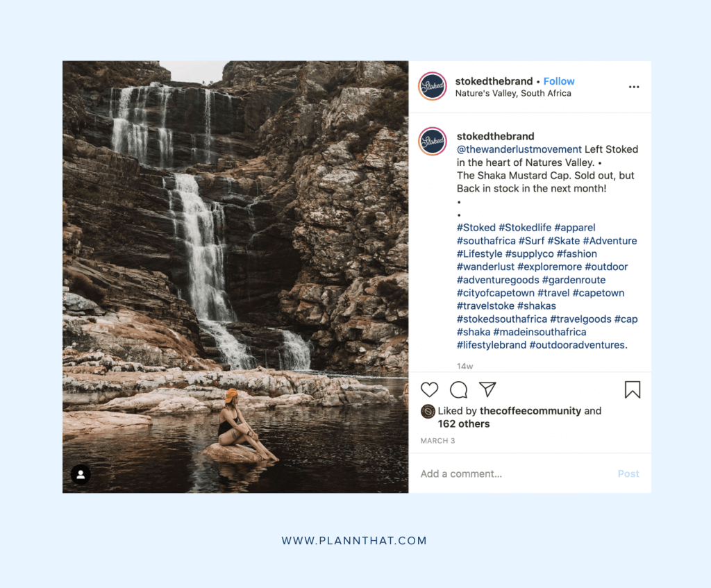Submit the comment with Post button
Image resolution: width=711 pixels, height=588 pixels.
point(628,473)
